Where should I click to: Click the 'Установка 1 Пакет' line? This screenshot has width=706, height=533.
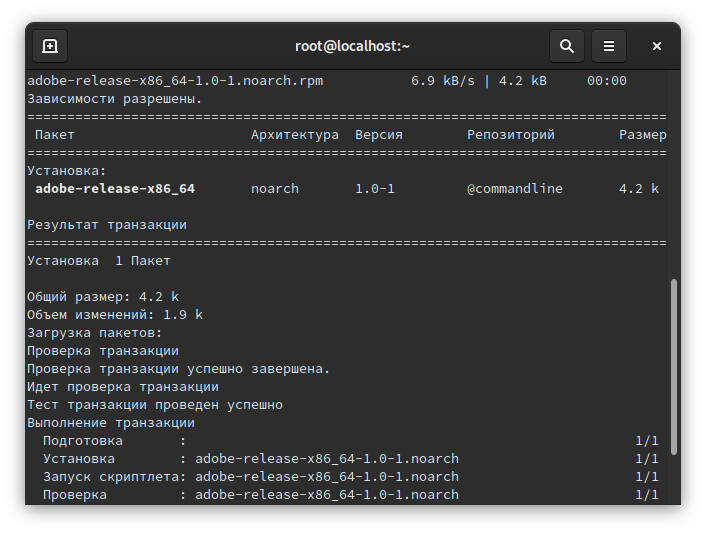99,261
